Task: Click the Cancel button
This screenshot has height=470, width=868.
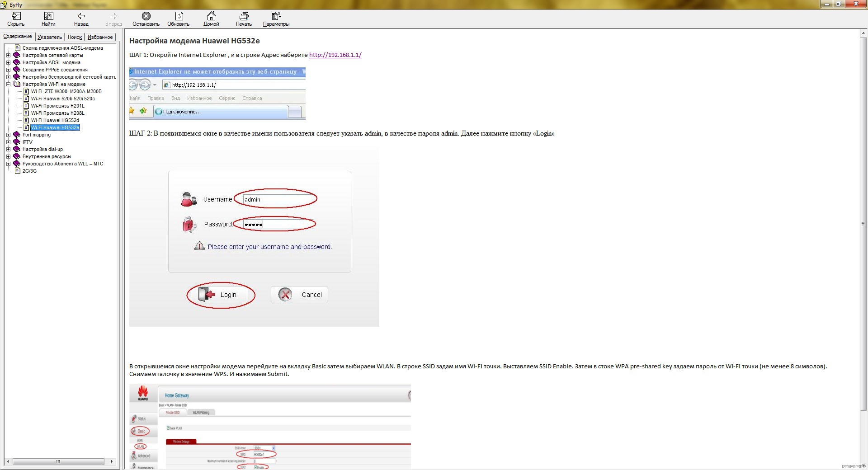Action: (299, 295)
